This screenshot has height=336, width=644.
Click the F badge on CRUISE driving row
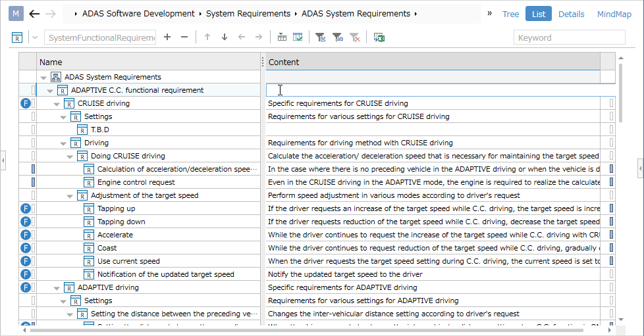pyautogui.click(x=26, y=103)
